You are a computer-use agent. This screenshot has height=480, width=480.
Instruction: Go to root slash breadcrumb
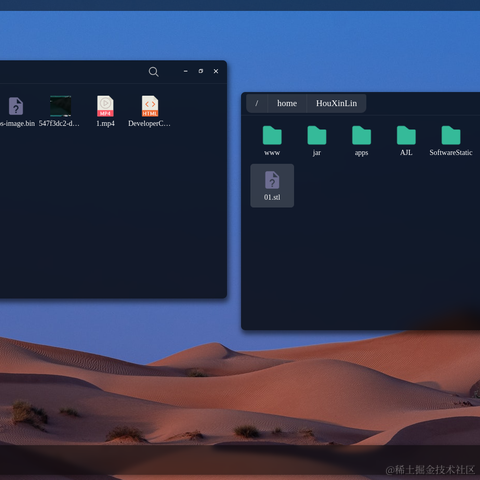click(257, 103)
